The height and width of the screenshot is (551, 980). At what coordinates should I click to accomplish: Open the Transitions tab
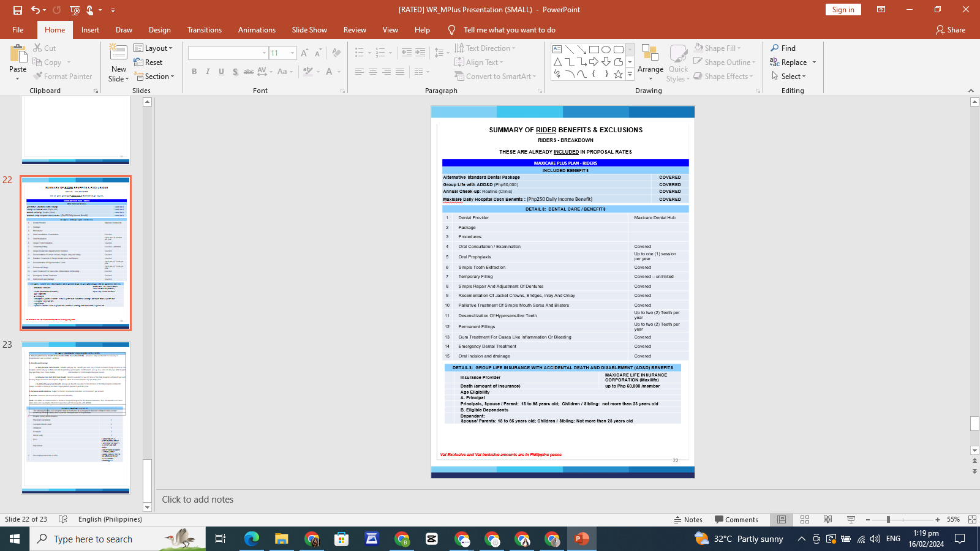(x=205, y=30)
